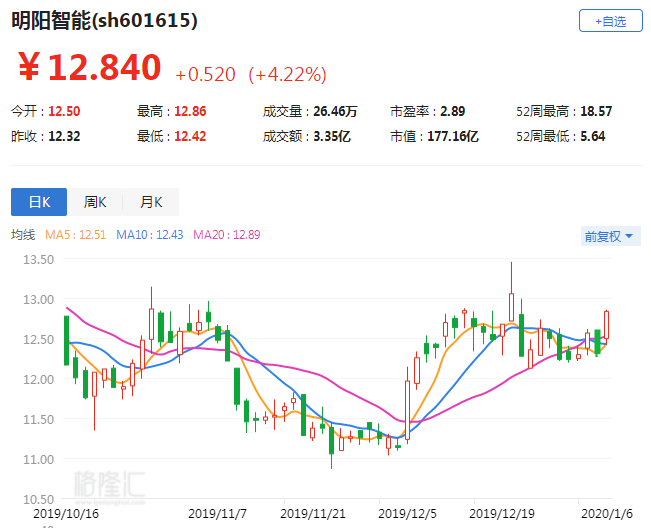Screen dimensions: 651x528
Task: Click the 10.50 price axis label
Action: pos(39,499)
